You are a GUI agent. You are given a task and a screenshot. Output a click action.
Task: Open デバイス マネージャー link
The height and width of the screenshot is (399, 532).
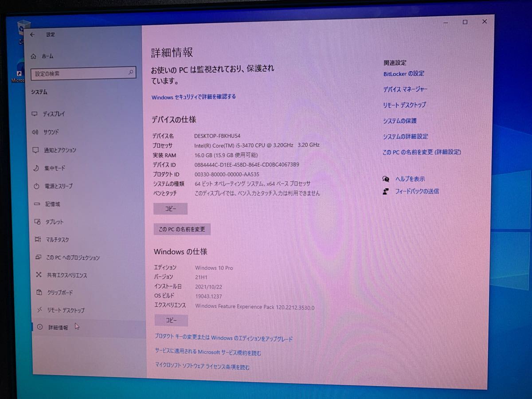pyautogui.click(x=405, y=90)
